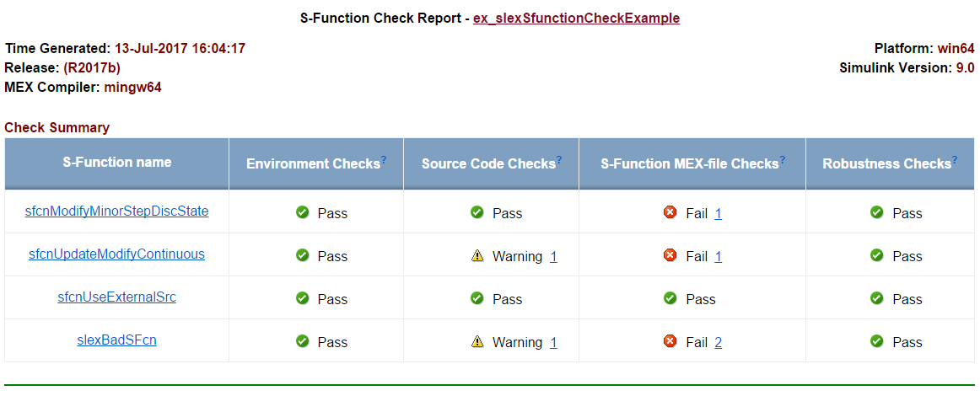
Task: Click green pass icon for sfcnModifyMinorStepDiscState Environment check
Action: [x=303, y=212]
